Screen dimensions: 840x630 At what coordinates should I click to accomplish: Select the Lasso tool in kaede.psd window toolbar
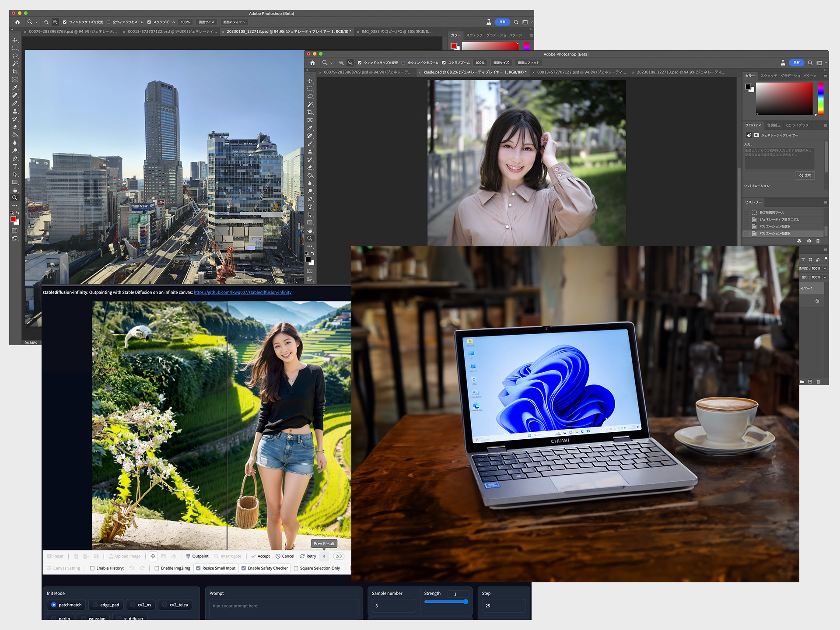310,97
